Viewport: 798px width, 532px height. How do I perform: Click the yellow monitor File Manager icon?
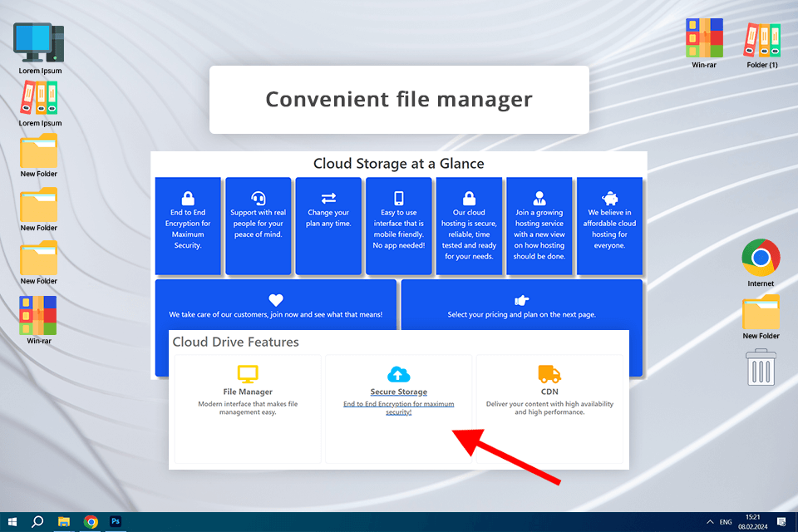click(248, 374)
